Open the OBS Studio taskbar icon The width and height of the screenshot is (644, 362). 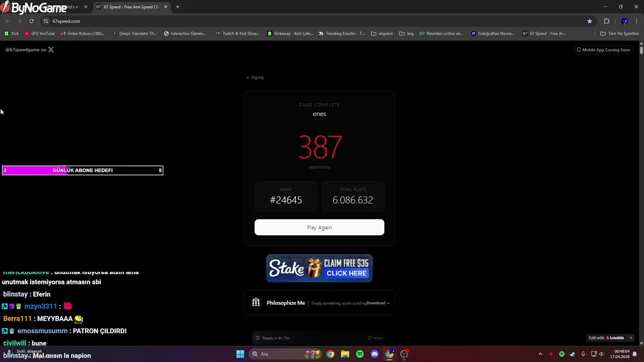coord(404,354)
